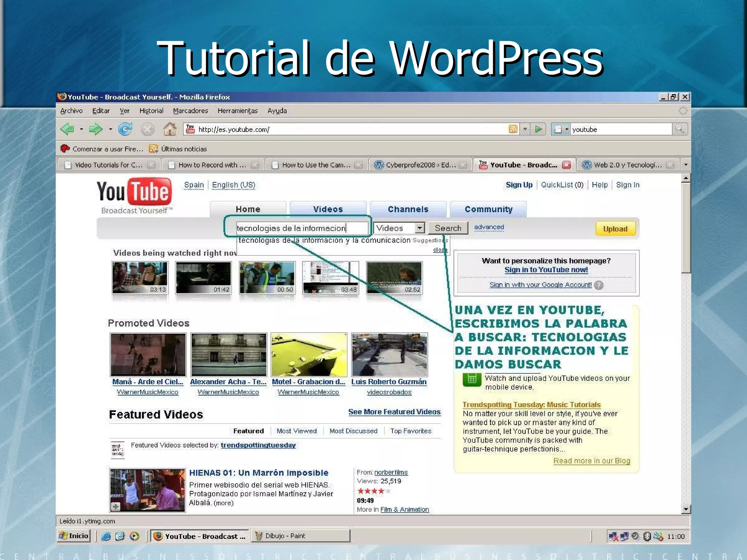Open the Historial menu
Screen dimensions: 747x560
(x=151, y=111)
